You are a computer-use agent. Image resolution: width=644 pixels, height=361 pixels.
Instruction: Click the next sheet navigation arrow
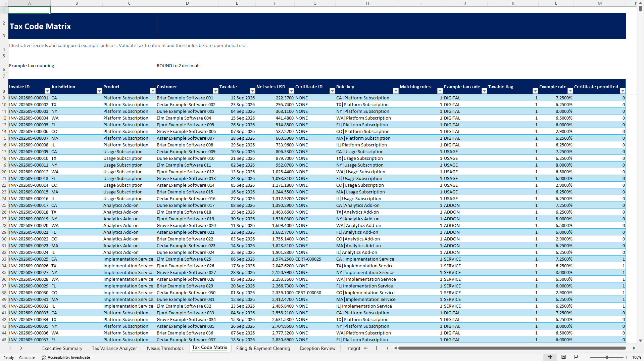click(x=21, y=348)
